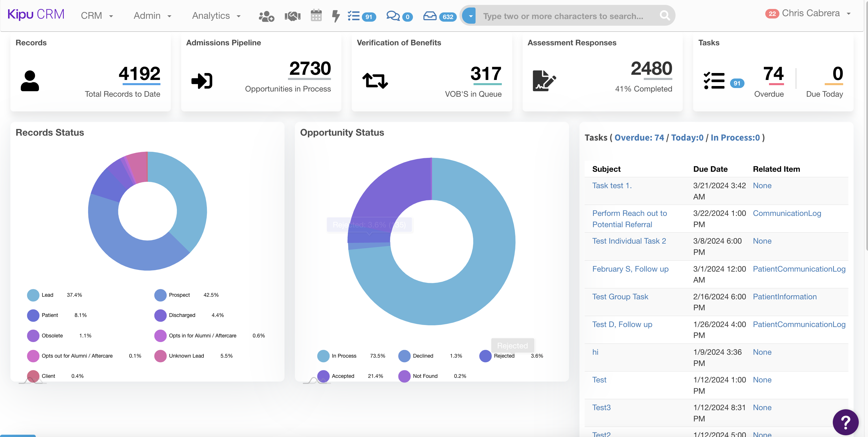Click the add contact icon in navbar

pyautogui.click(x=266, y=16)
